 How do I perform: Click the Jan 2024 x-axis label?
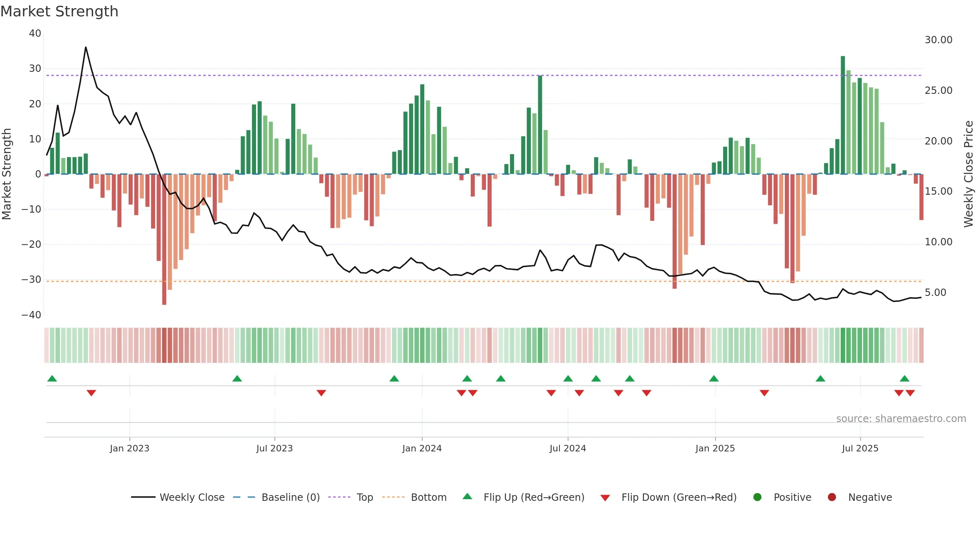point(422,448)
